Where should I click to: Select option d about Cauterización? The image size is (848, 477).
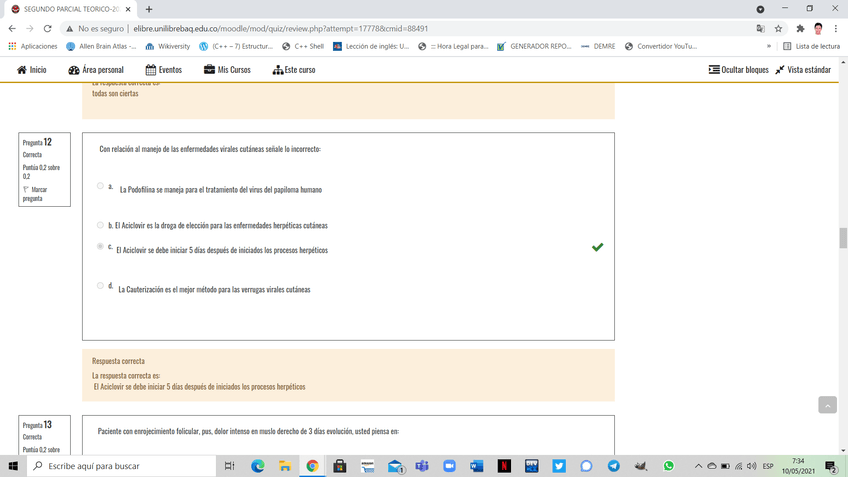click(100, 286)
